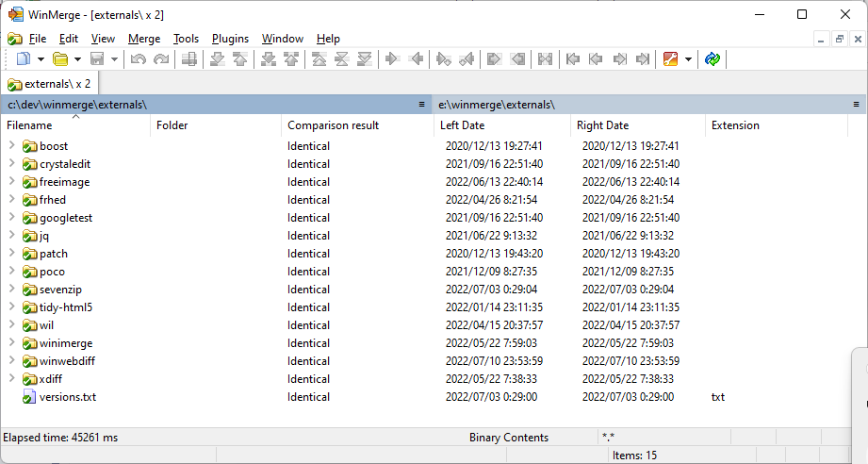The height and width of the screenshot is (464, 868).
Task: Click the Copy to Right arrow icon
Action: point(392,58)
